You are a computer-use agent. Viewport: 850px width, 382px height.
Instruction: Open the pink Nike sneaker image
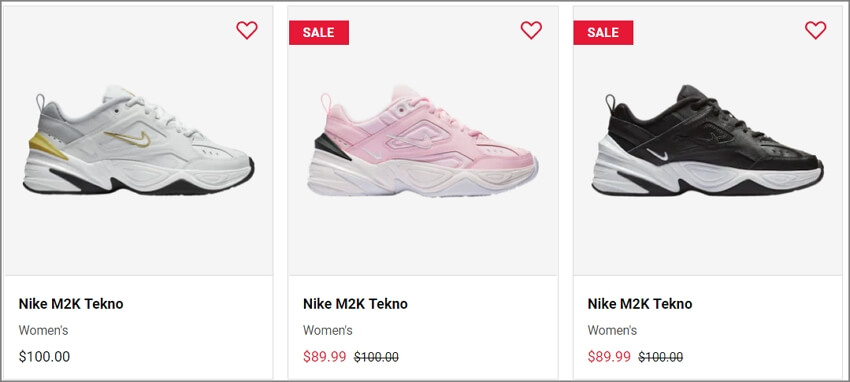tap(423, 141)
